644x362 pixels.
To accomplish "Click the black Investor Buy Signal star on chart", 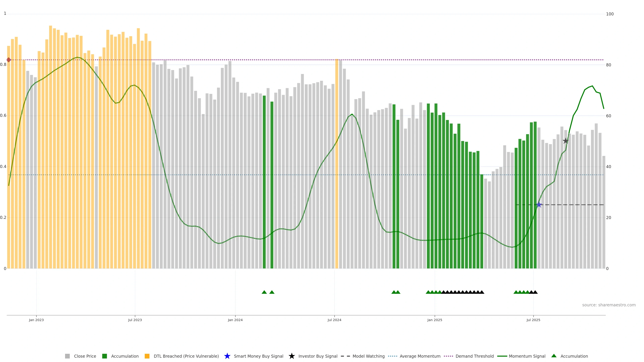I will click(566, 141).
